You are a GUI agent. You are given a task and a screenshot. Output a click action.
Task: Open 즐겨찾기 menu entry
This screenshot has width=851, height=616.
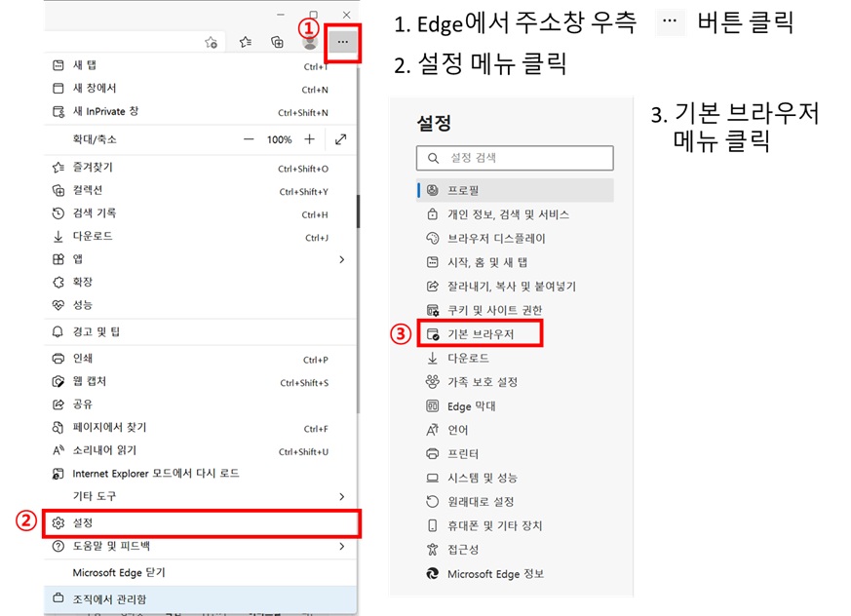click(200, 168)
